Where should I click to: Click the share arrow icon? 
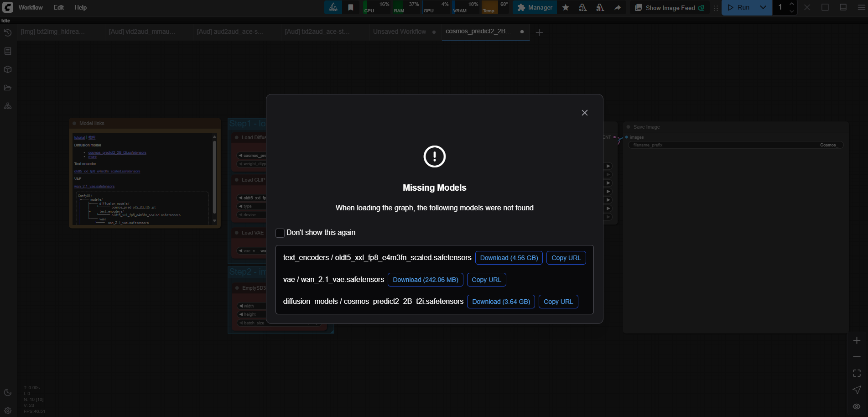click(x=618, y=7)
